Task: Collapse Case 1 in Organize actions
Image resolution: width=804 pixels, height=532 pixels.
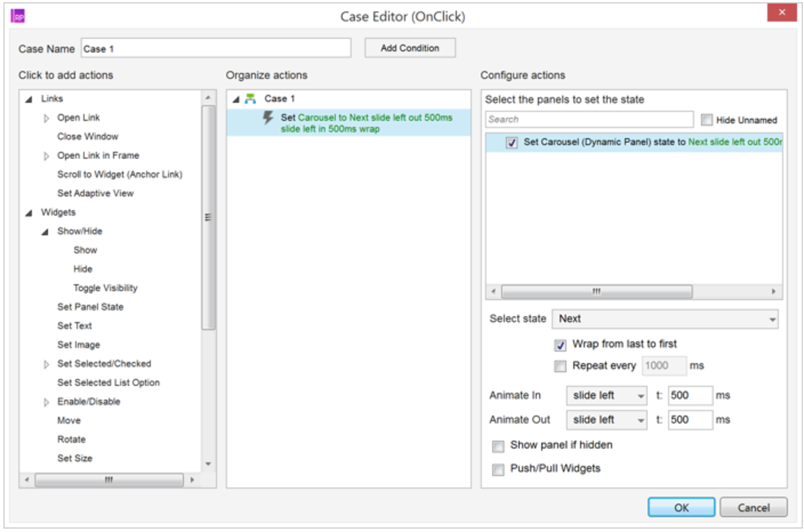Action: (x=236, y=99)
